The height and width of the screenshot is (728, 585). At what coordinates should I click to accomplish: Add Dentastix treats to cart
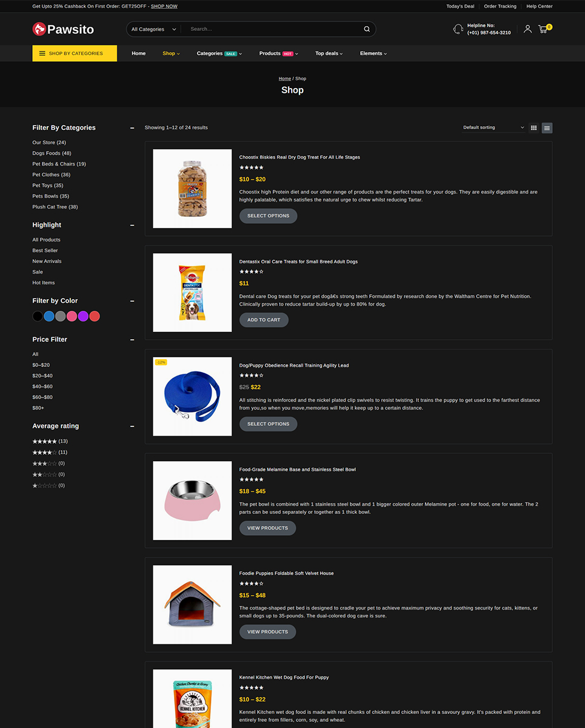pyautogui.click(x=264, y=320)
